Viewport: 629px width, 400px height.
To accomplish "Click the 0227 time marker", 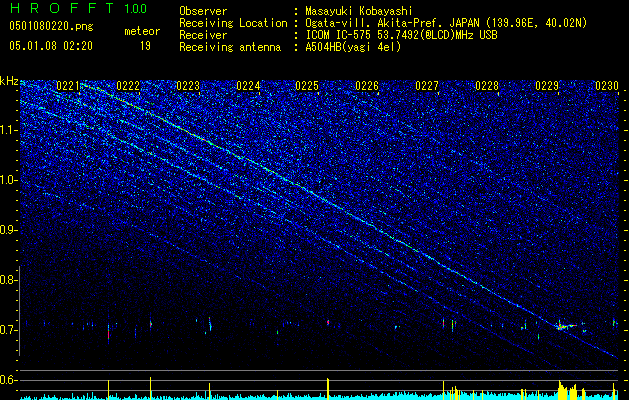I will (x=427, y=85).
